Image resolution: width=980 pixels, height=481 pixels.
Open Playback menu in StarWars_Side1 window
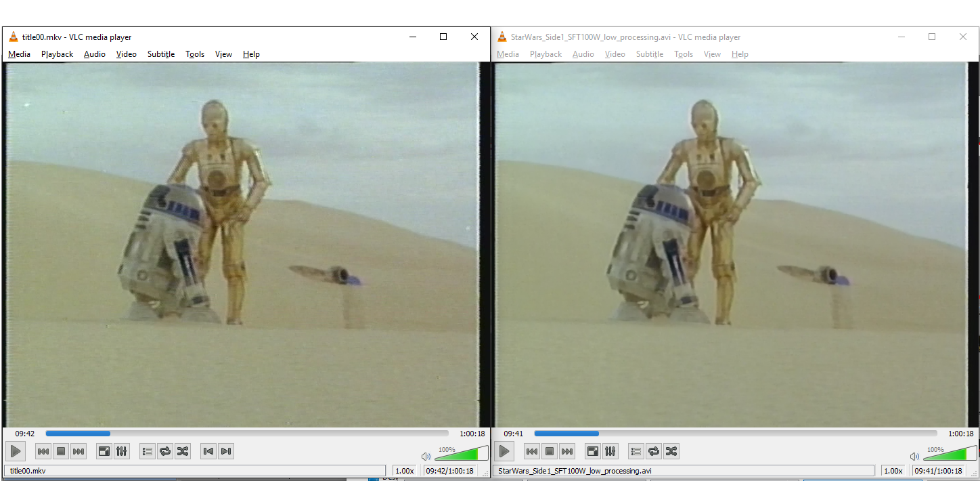click(545, 54)
